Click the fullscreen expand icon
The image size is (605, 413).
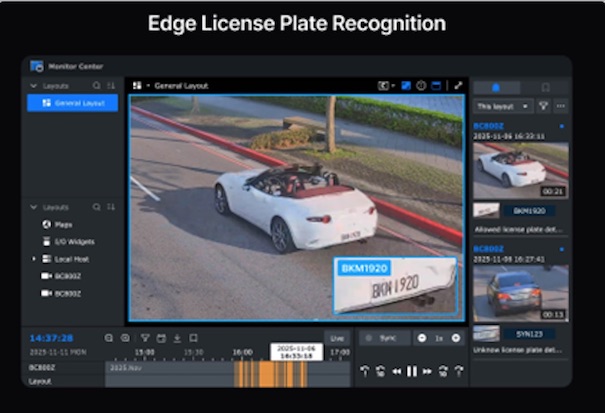[458, 86]
